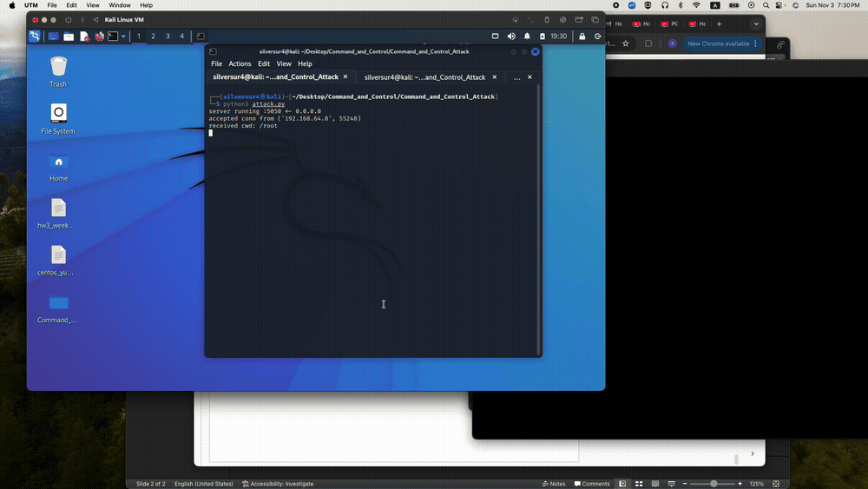The image size is (868, 489).
Task: Select hw3_week file on desktop
Action: pos(56,213)
